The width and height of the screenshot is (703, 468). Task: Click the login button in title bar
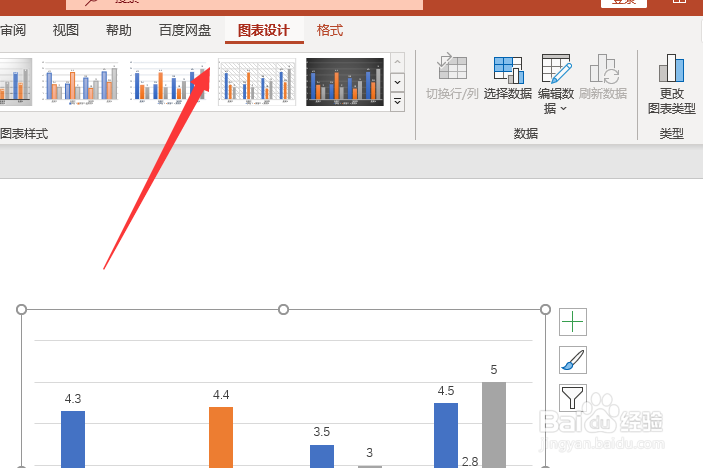[x=624, y=3]
